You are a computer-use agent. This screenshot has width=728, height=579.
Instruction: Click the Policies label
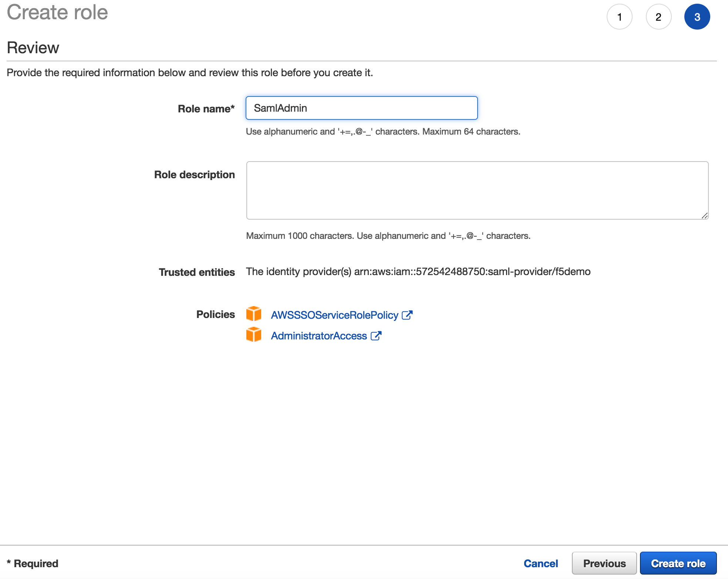pyautogui.click(x=216, y=314)
